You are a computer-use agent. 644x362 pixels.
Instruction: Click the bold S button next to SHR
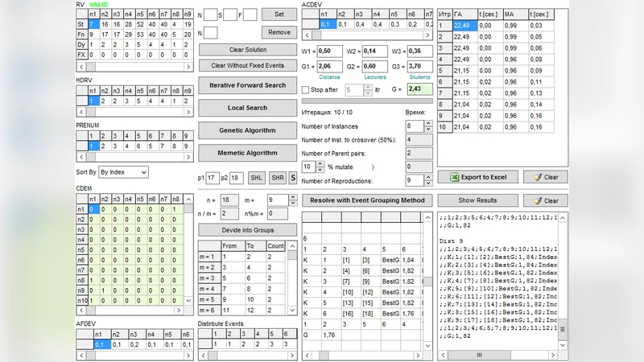[293, 177]
